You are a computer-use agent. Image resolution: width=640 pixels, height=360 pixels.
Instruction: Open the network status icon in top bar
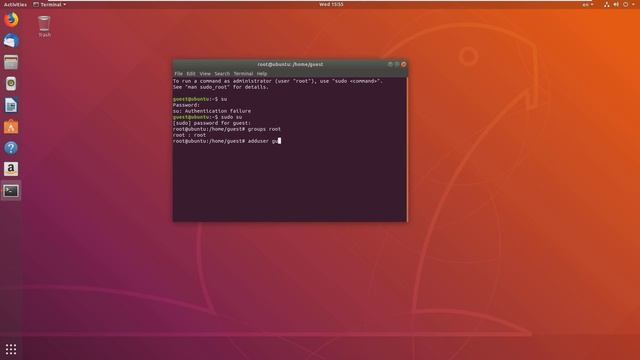[606, 4]
